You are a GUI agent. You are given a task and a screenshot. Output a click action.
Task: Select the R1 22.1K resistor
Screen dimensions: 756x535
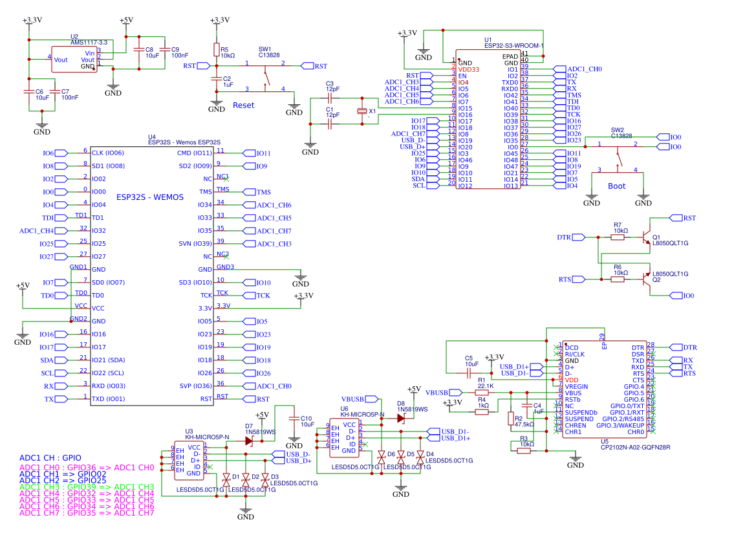click(x=482, y=392)
